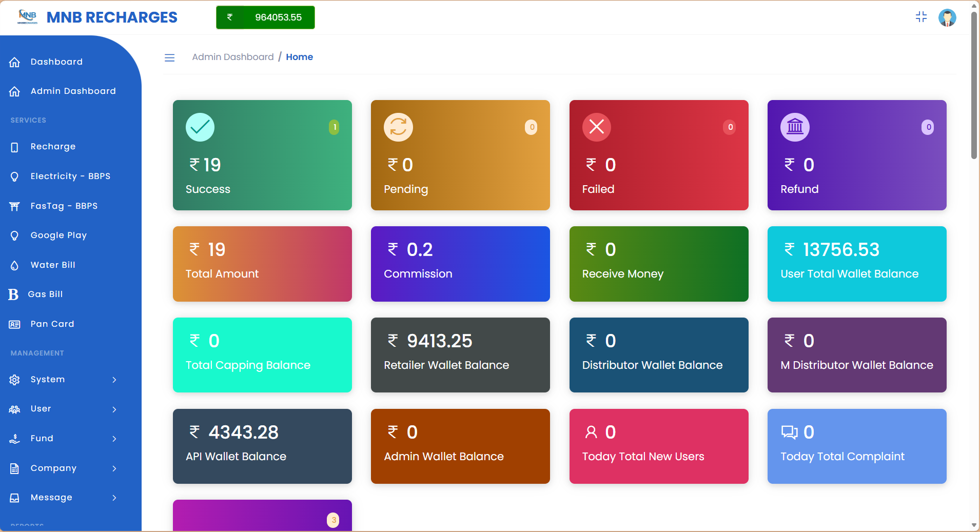Click the scrollbar up arrow

click(974, 6)
